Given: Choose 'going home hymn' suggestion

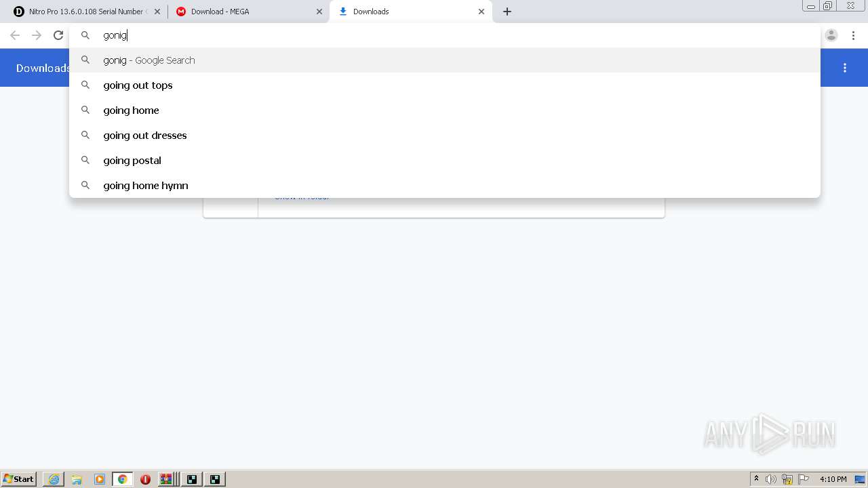Looking at the screenshot, I should click(x=444, y=186).
